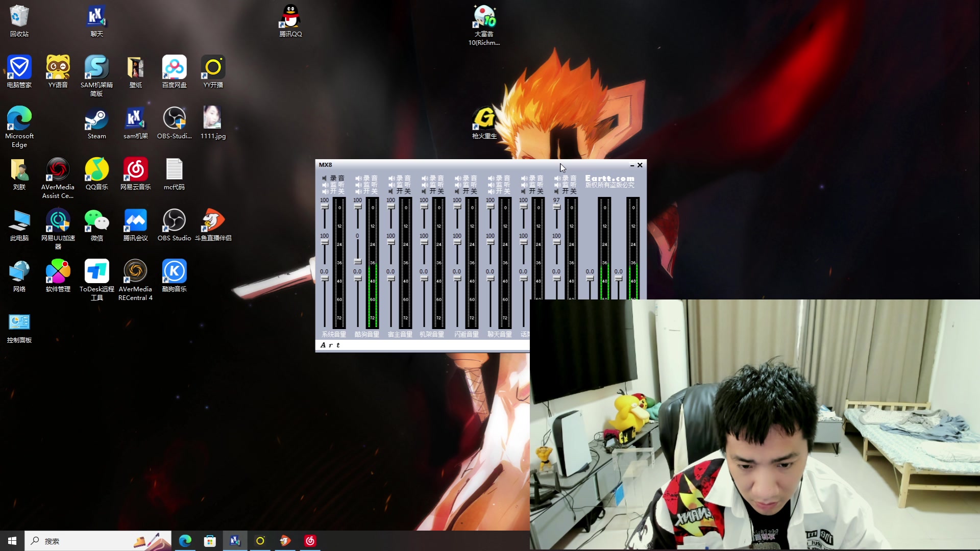Open 软件管理 desktop icon
This screenshot has width=980, height=551.
[58, 276]
